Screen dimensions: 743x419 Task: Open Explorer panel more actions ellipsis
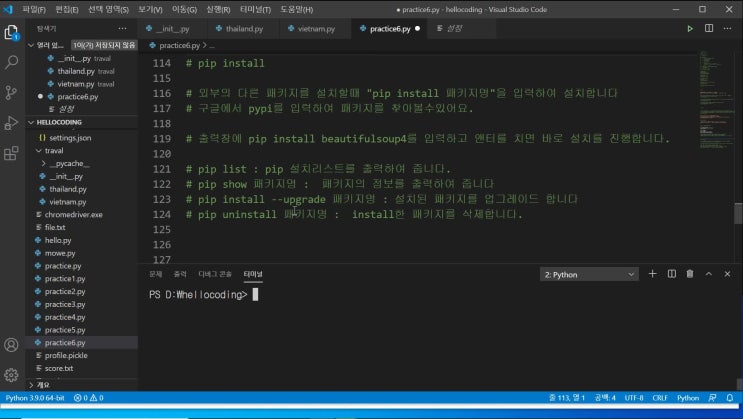pyautogui.click(x=123, y=28)
